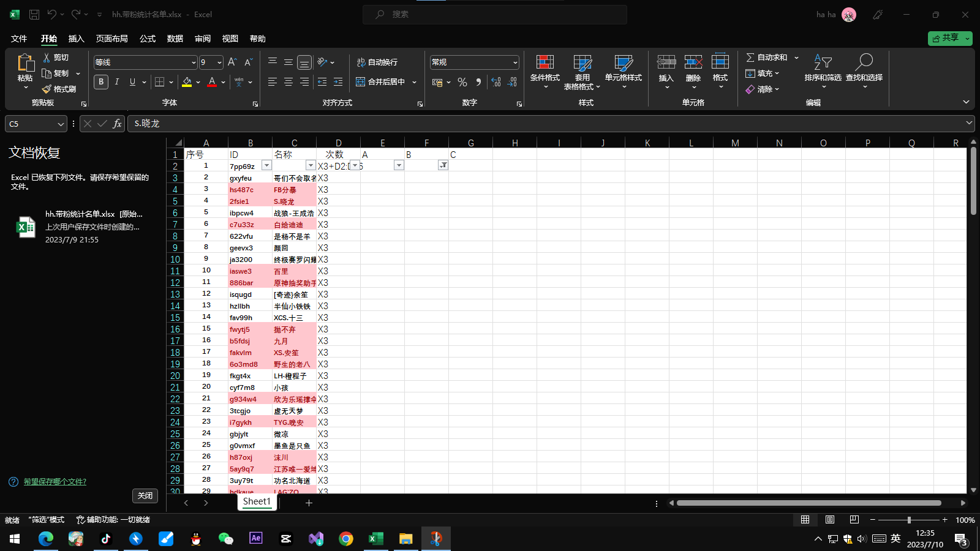Open the font name dropdown

[x=194, y=62]
